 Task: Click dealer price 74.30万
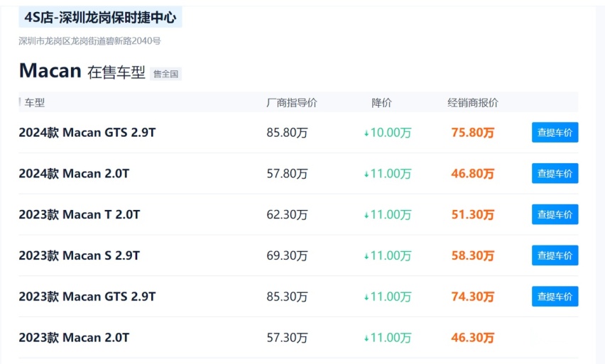pyautogui.click(x=473, y=297)
